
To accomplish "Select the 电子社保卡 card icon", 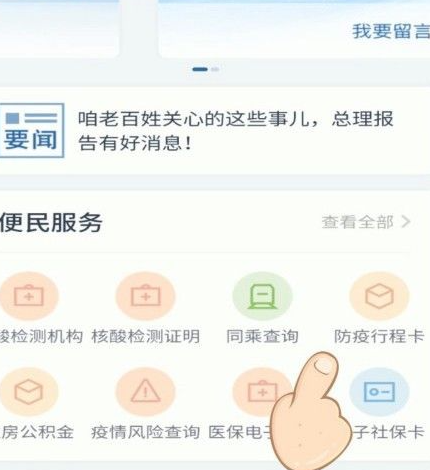I will [379, 391].
